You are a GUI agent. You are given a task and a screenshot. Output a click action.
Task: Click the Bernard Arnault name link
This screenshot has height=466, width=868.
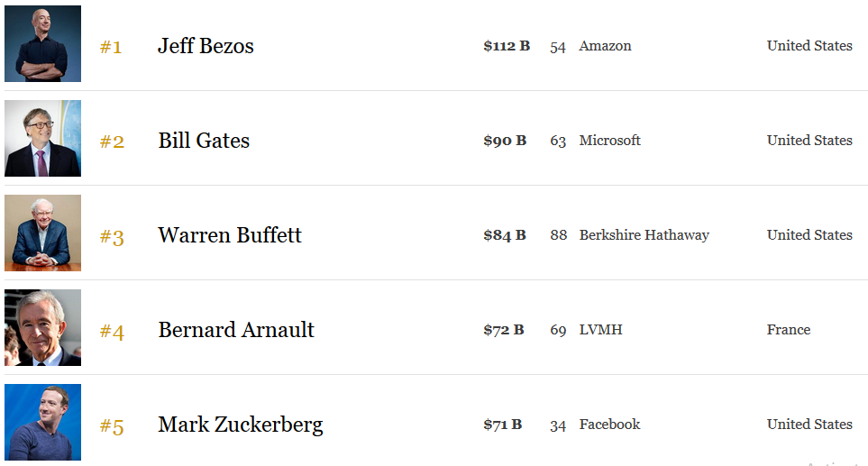[x=236, y=330]
